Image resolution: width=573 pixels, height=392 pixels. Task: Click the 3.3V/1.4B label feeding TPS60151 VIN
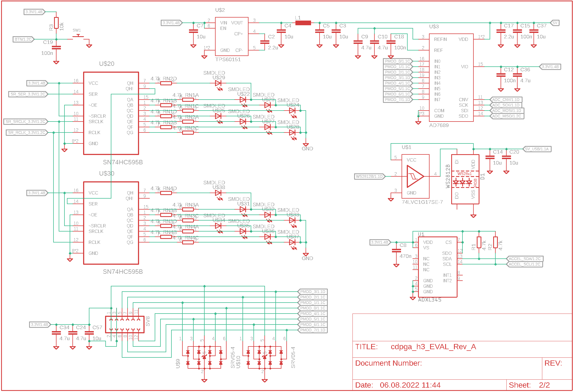point(172,23)
